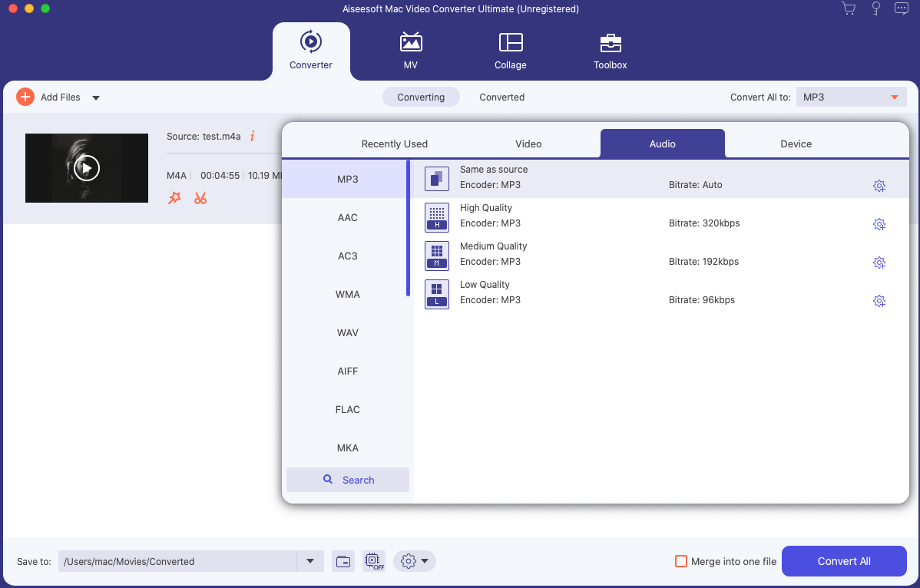Click the orange plus Add Files icon
The width and height of the screenshot is (920, 588).
25,97
